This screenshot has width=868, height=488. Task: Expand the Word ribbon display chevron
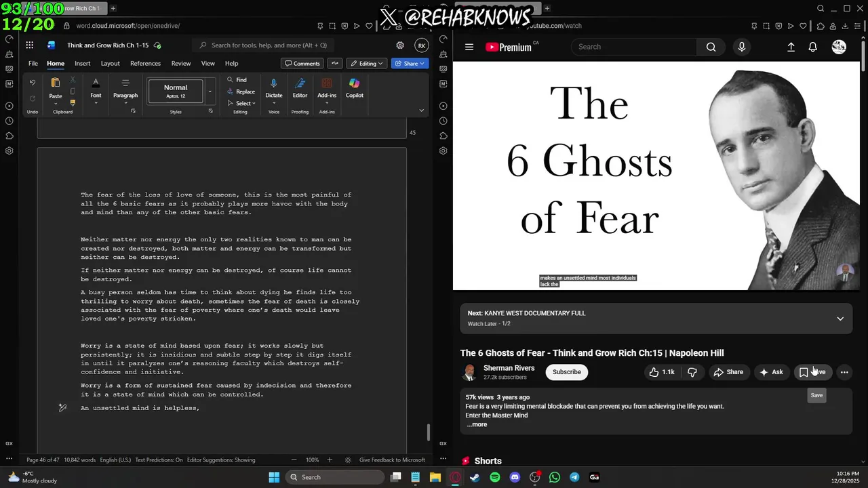[421, 110]
